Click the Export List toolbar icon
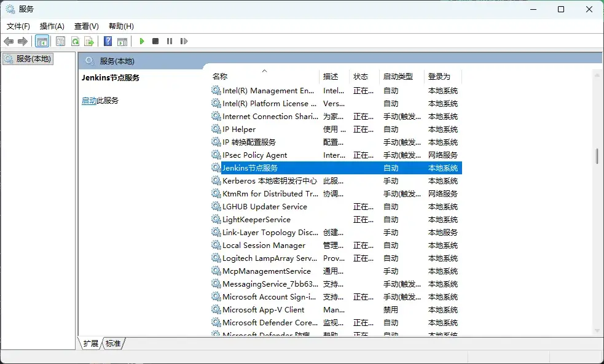 (89, 41)
